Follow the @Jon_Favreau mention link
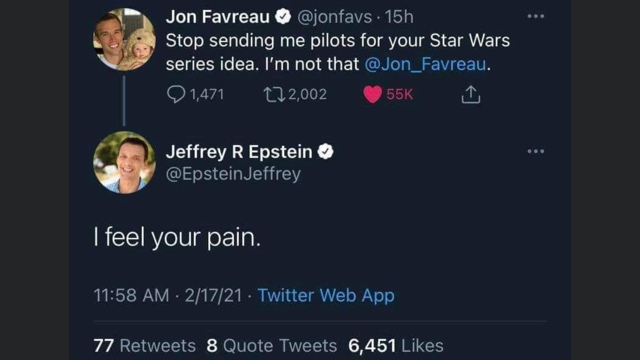The image size is (640, 360). click(425, 64)
